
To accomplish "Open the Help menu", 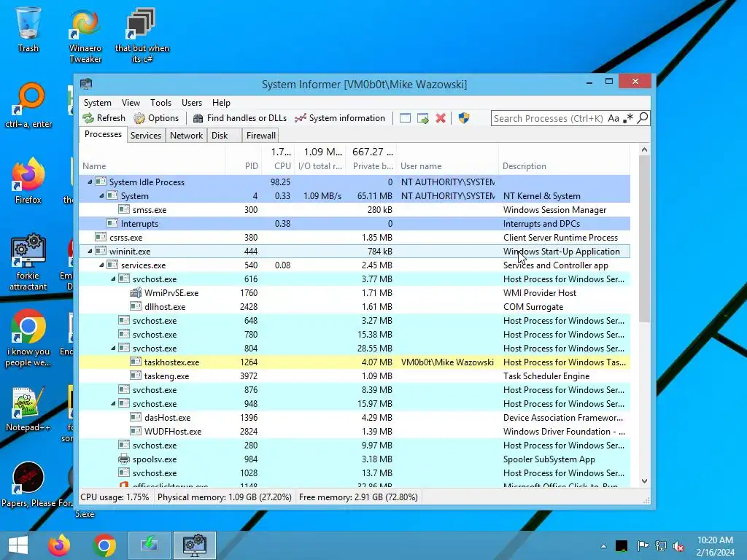I will coord(221,103).
